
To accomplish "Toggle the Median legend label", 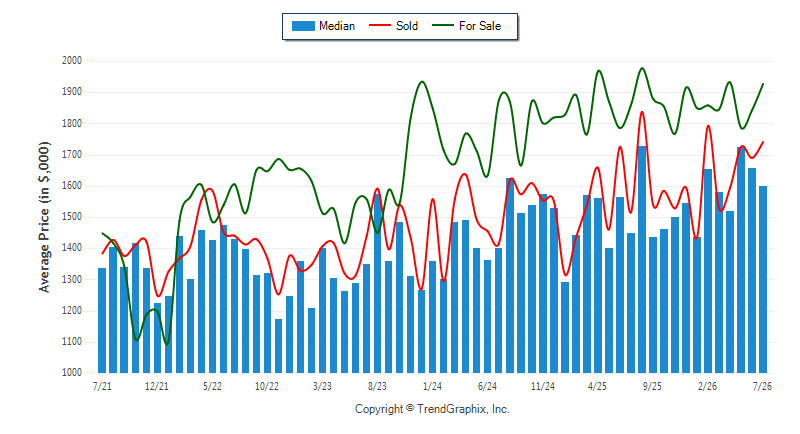I will 337,26.
